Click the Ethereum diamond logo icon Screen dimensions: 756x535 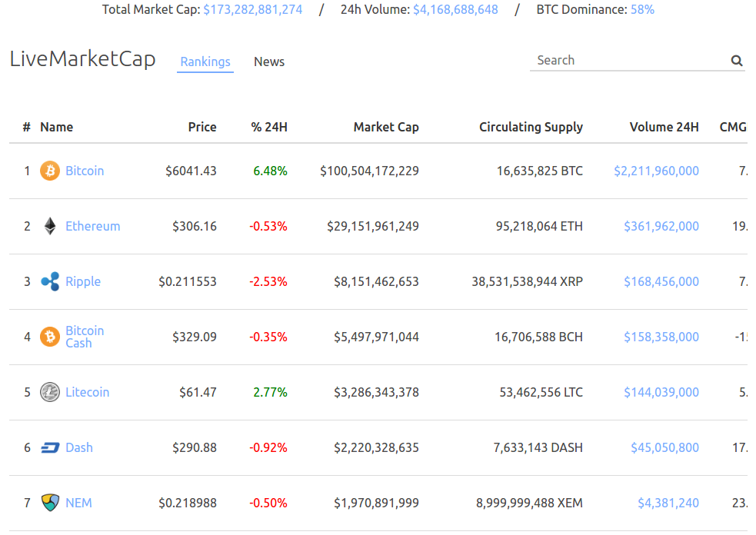click(x=50, y=226)
